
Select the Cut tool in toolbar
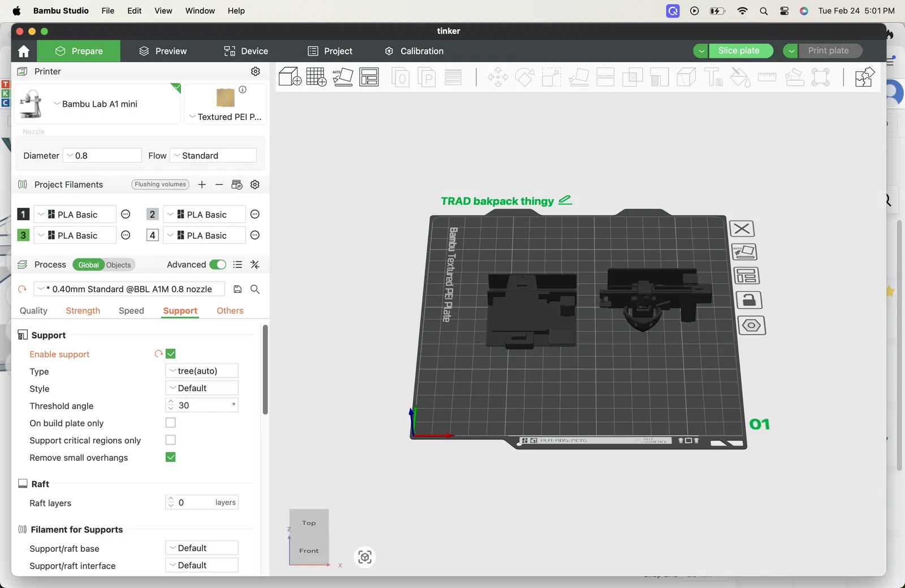(605, 77)
